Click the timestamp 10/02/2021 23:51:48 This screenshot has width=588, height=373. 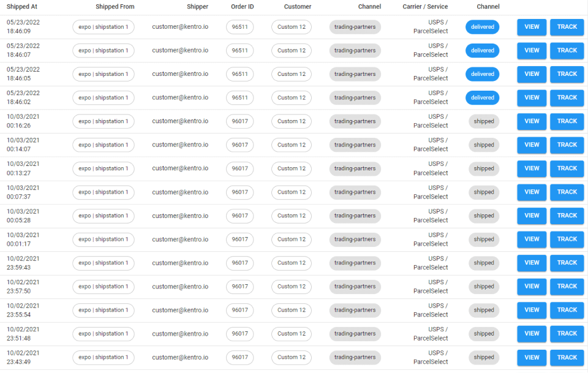(23, 334)
